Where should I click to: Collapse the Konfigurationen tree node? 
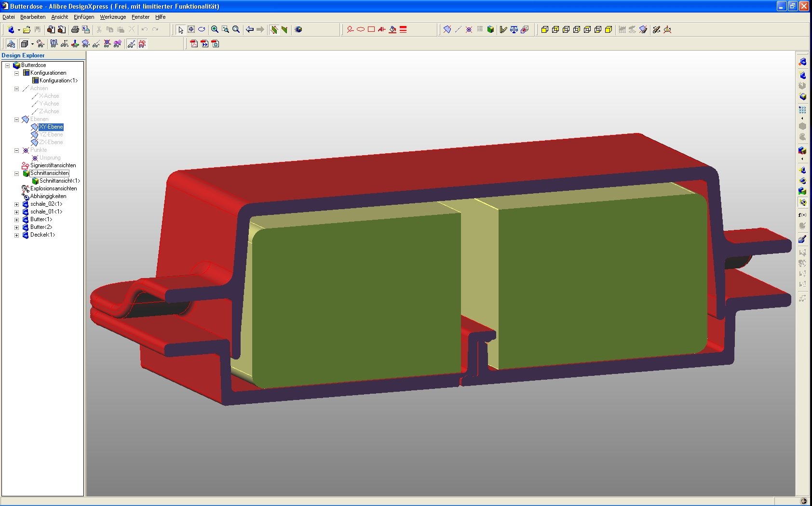coord(16,73)
